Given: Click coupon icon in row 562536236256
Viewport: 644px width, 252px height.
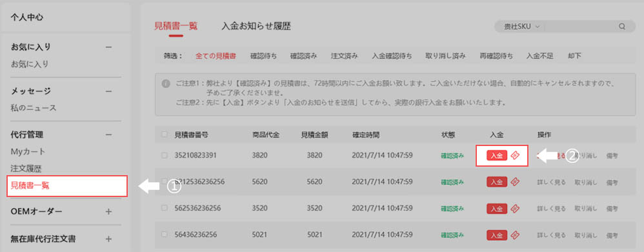Looking at the screenshot, I should [515, 209].
